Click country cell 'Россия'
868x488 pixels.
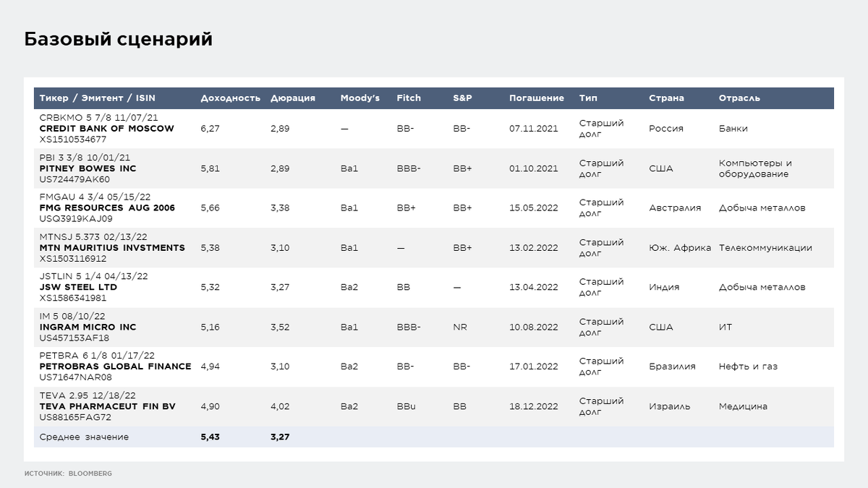(666, 129)
